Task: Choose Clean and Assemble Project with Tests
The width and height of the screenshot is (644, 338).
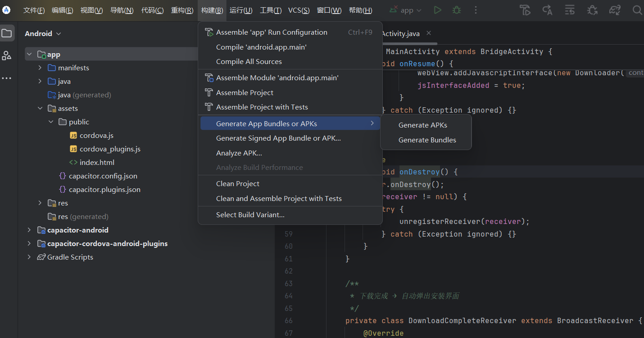Action: click(290, 198)
